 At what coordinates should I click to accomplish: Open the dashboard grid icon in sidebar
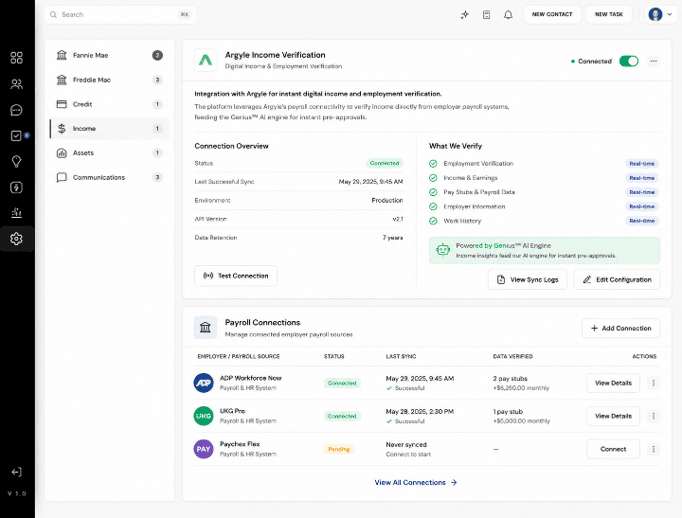17,57
